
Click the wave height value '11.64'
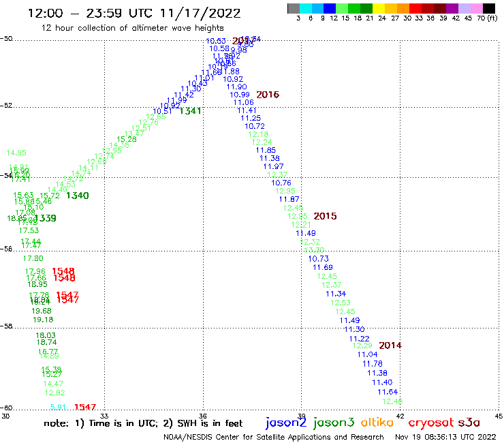[x=388, y=392]
